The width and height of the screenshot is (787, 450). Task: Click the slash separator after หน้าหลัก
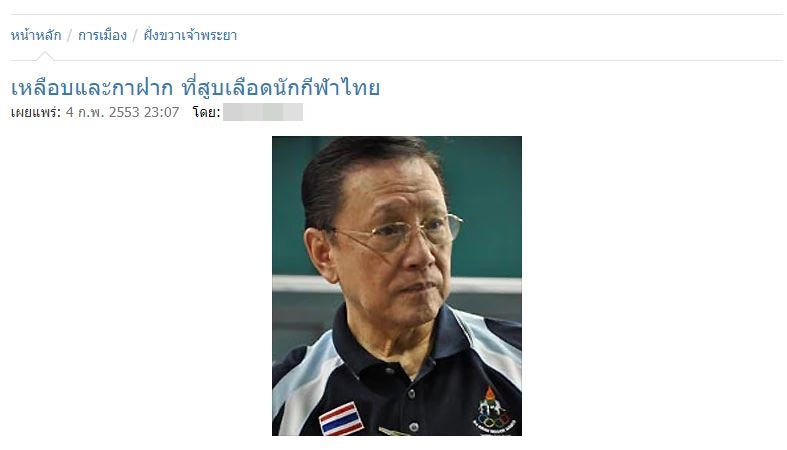[70, 36]
